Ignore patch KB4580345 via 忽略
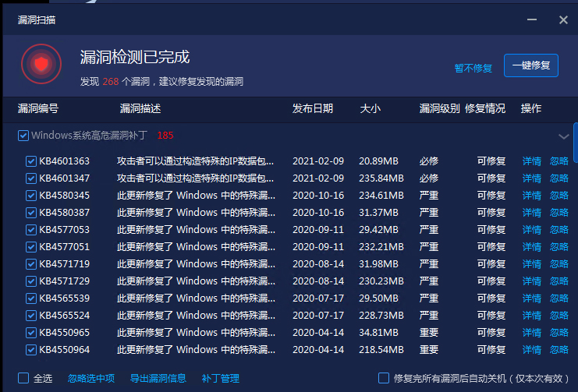The height and width of the screenshot is (392, 578). tap(559, 196)
